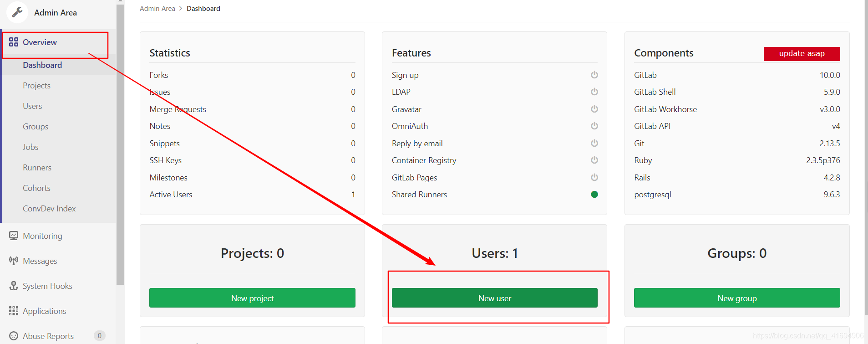The height and width of the screenshot is (344, 868).
Task: Click the page vertical scrollbar at right
Action: 866,158
